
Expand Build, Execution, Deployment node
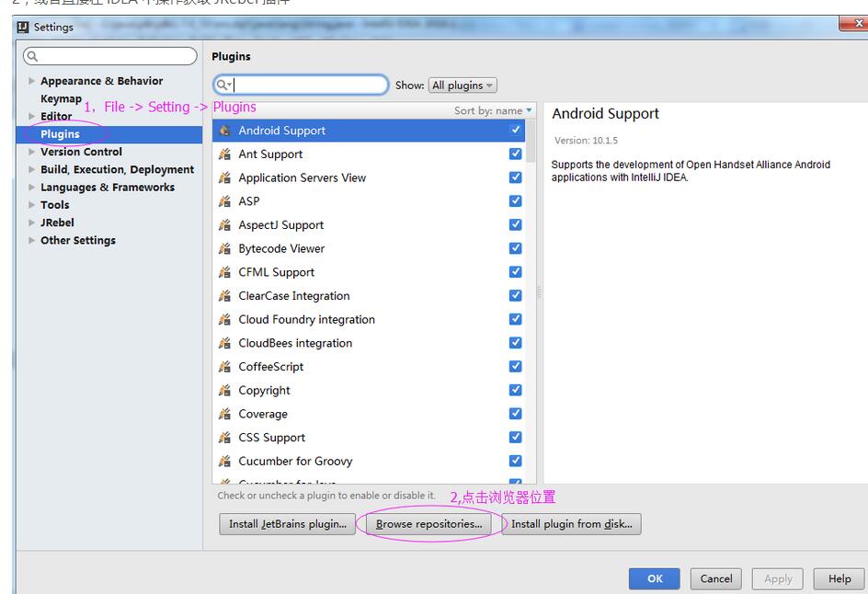click(x=31, y=169)
